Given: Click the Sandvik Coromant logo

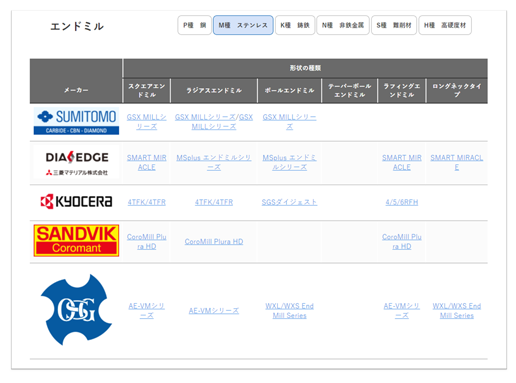Looking at the screenshot, I should click(x=76, y=240).
